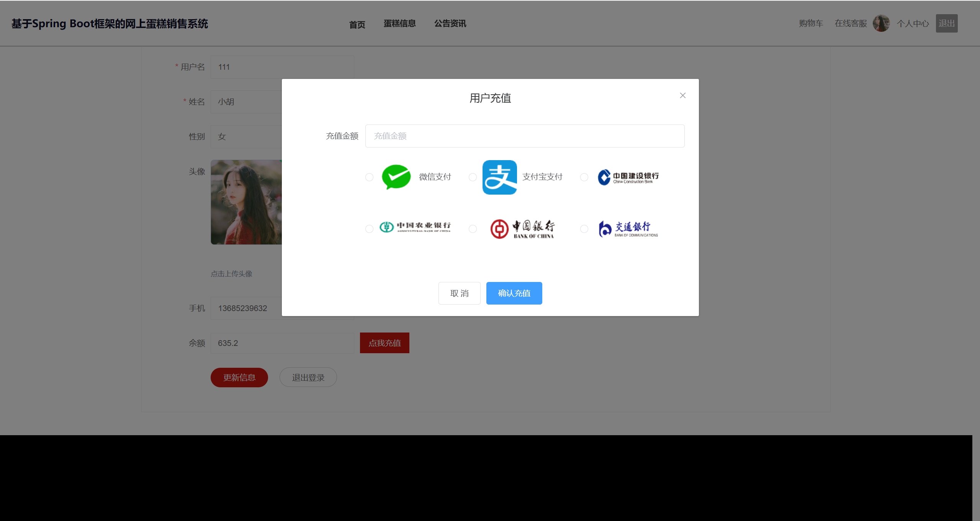Click the 更新信息 button
Screen dimensions: 980x521
point(239,377)
